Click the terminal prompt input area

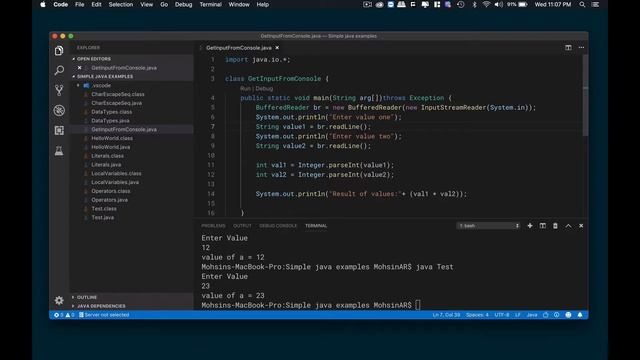pos(418,305)
